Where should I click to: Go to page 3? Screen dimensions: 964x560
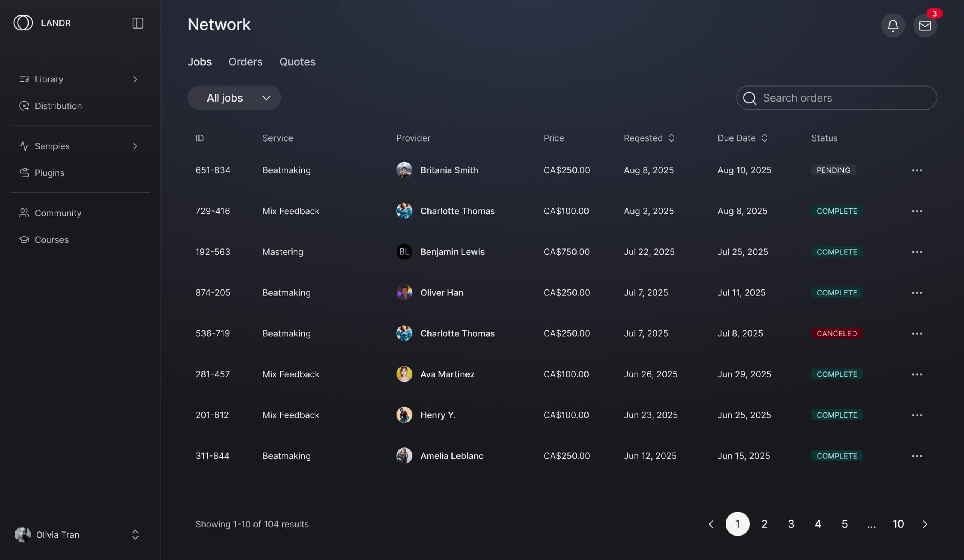tap(791, 524)
